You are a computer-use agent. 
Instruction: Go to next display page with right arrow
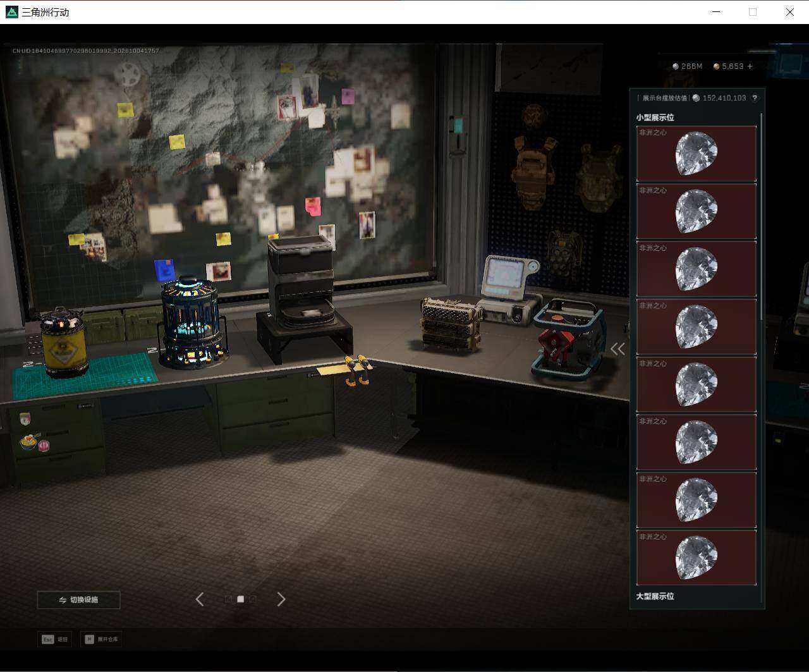[281, 599]
